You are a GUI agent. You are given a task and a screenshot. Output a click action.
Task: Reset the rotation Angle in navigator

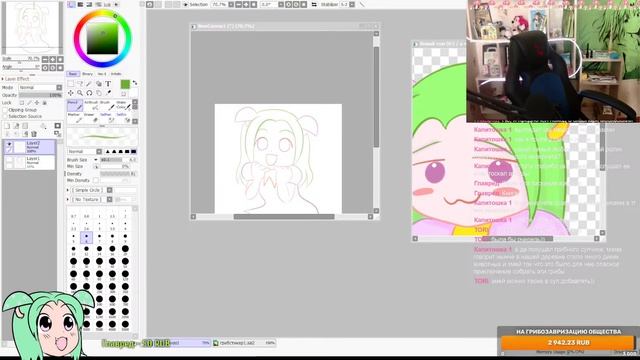pyautogui.click(x=60, y=67)
